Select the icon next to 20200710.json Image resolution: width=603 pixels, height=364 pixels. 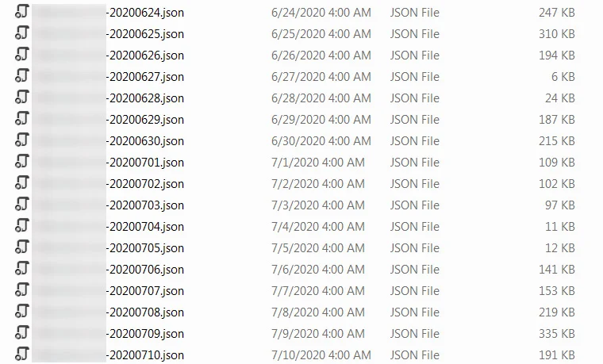[22, 354]
